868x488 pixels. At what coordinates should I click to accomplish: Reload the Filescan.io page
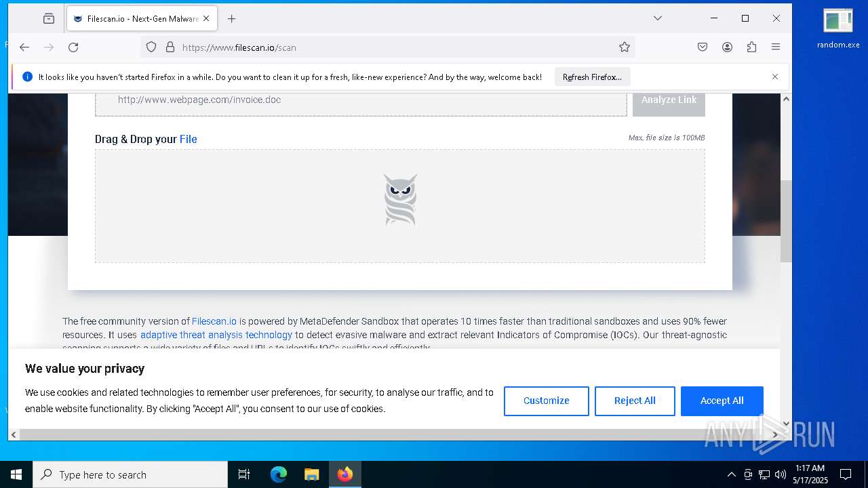(x=73, y=47)
